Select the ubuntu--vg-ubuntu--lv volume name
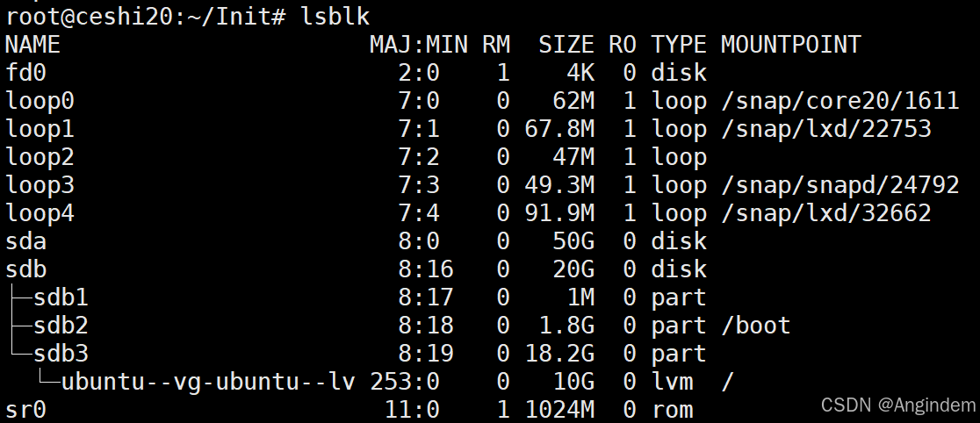 click(208, 382)
